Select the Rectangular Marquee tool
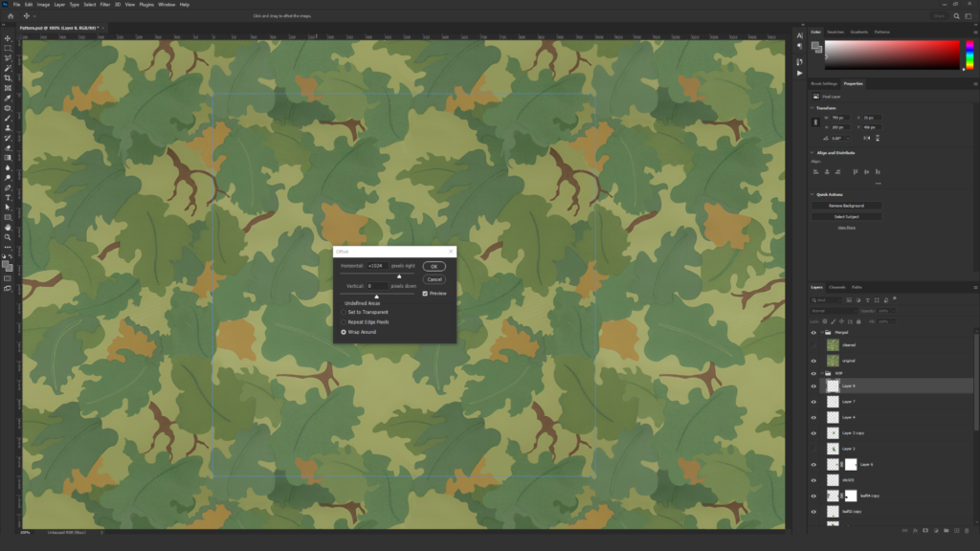 [x=8, y=48]
